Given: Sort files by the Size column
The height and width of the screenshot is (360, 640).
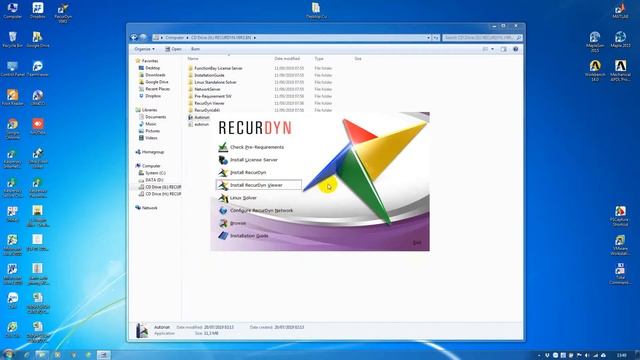Looking at the screenshot, I should pos(358,59).
